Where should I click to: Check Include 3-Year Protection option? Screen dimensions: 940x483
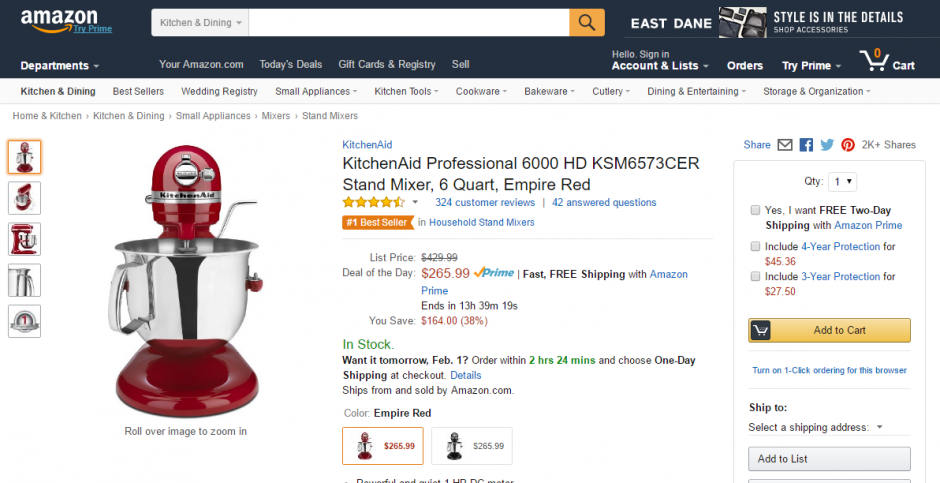coord(755,276)
